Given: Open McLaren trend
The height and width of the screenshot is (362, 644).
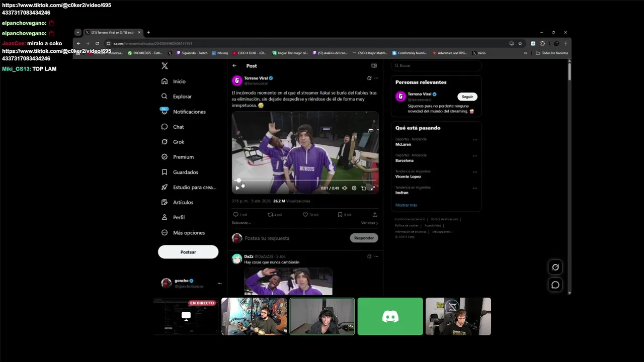Looking at the screenshot, I should (403, 144).
